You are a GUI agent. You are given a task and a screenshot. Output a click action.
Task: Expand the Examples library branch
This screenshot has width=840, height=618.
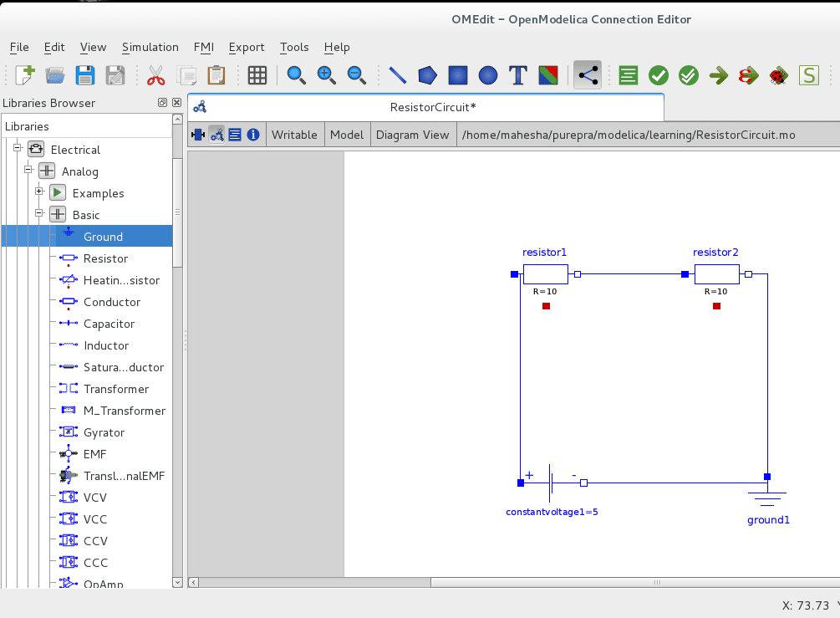tap(38, 192)
